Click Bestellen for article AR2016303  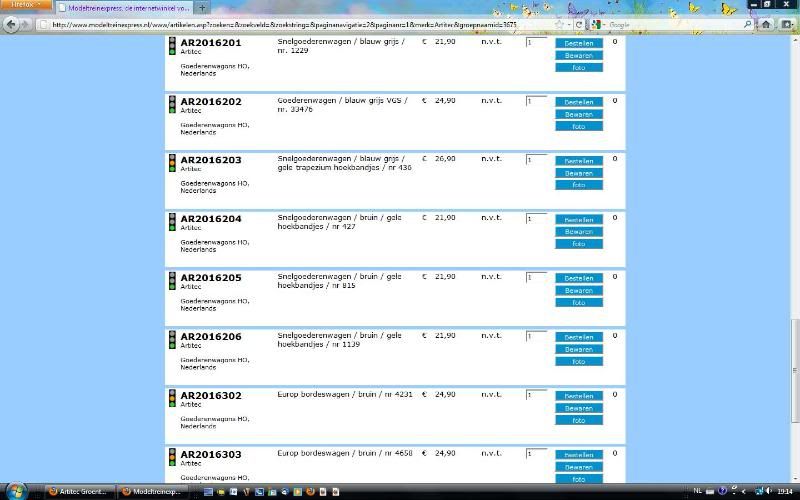tap(579, 455)
